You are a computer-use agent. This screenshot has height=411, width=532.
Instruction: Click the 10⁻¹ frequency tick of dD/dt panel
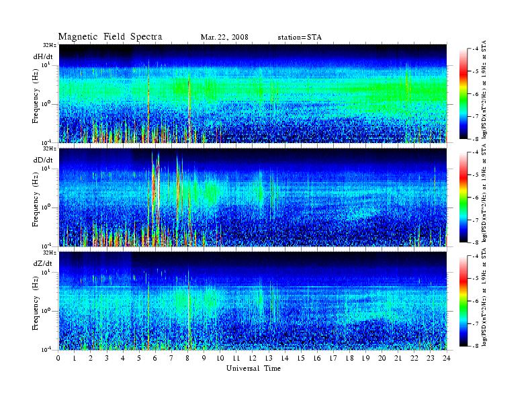[x=46, y=245]
